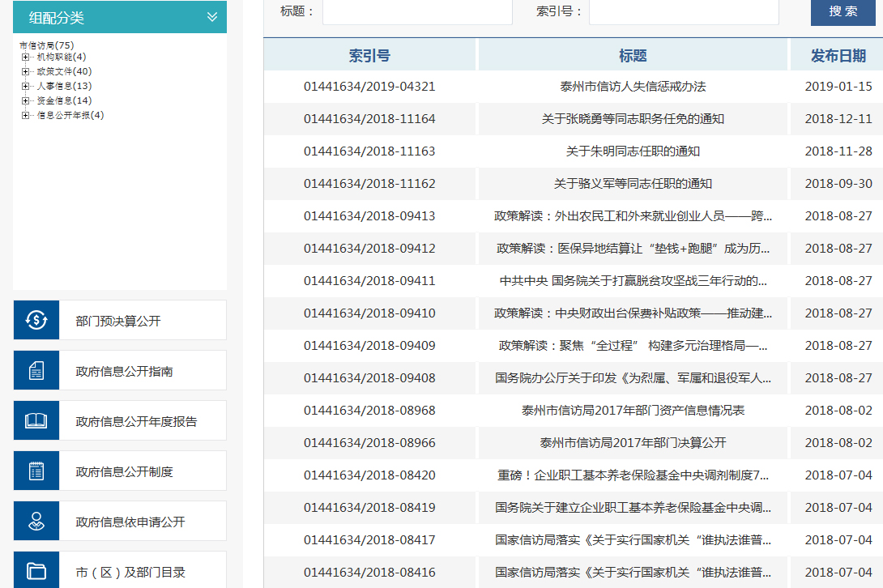Image resolution: width=883 pixels, height=588 pixels.
Task: Expand the 机构职能(4) tree node
Action: pos(25,58)
